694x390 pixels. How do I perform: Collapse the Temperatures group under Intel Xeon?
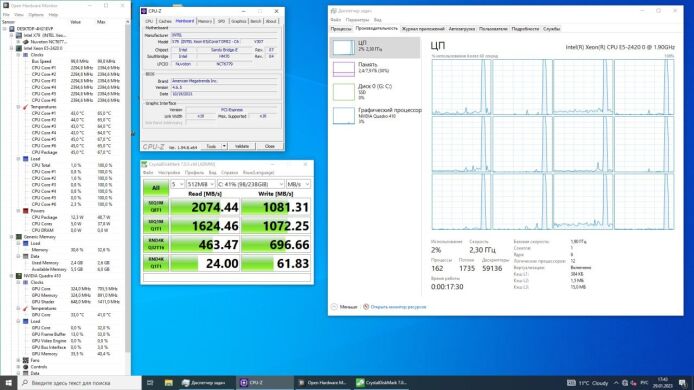tap(19, 107)
